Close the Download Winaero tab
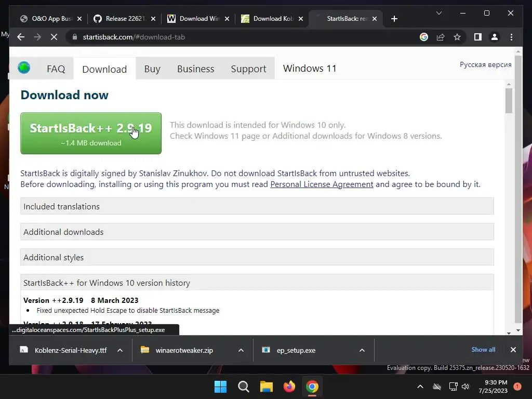 tap(227, 19)
